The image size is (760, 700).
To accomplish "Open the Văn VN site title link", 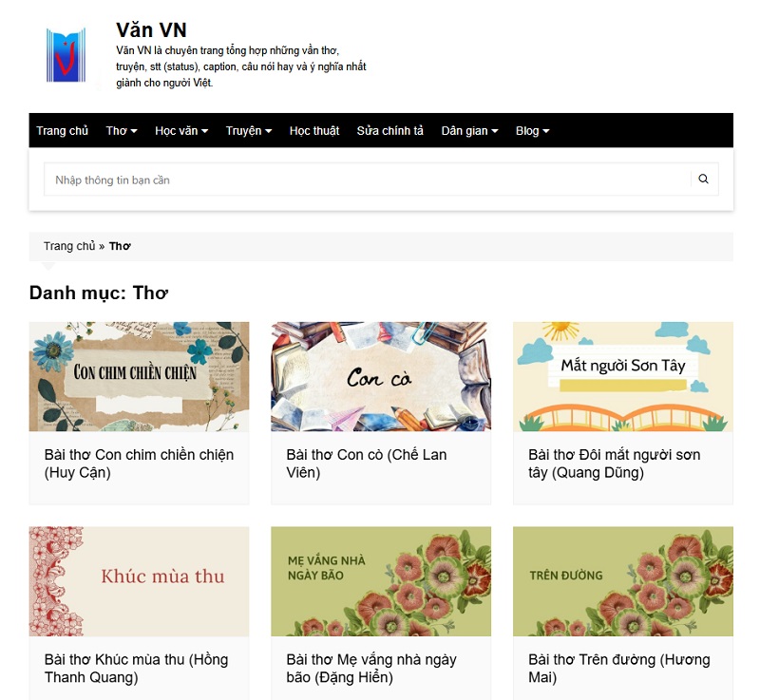I will pos(151,29).
